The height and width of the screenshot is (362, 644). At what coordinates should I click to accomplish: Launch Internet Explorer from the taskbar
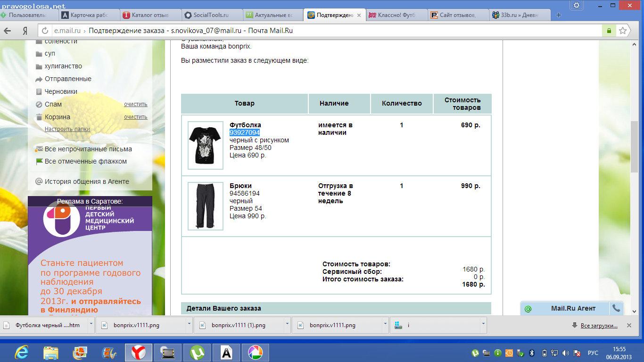point(22,352)
